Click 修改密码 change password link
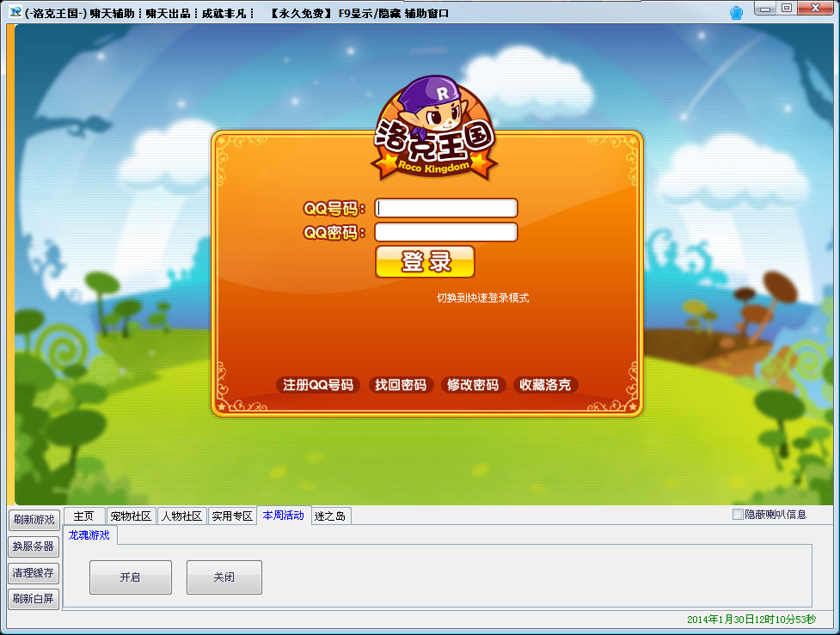Viewport: 840px width, 635px height. (x=473, y=385)
